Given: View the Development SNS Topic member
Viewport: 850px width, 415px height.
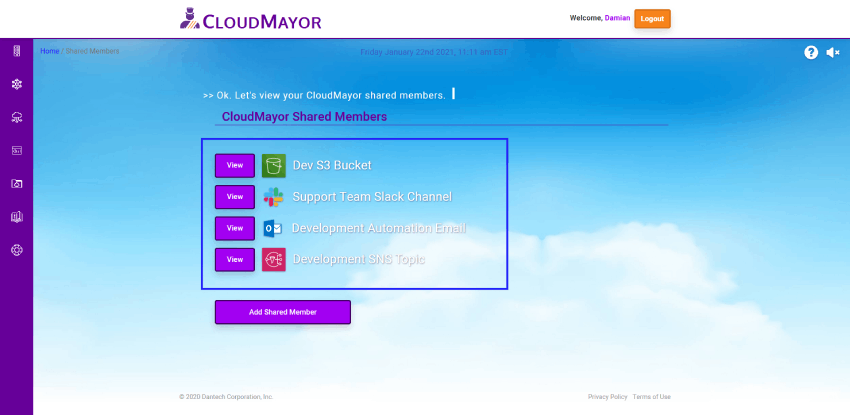Looking at the screenshot, I should pyautogui.click(x=235, y=260).
